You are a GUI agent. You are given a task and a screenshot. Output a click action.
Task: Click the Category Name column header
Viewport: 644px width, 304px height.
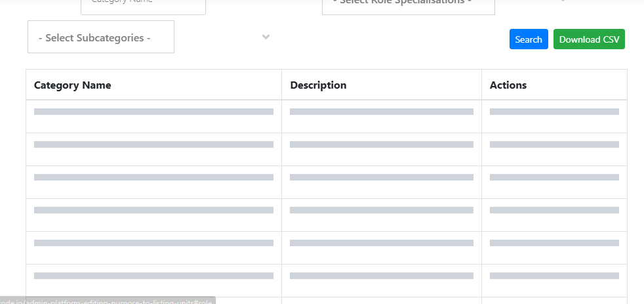pos(72,85)
